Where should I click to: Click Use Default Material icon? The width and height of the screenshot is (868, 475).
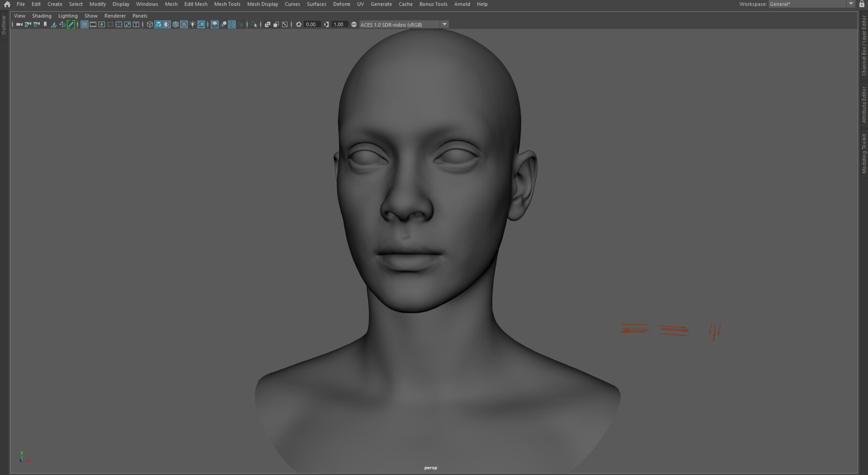167,25
